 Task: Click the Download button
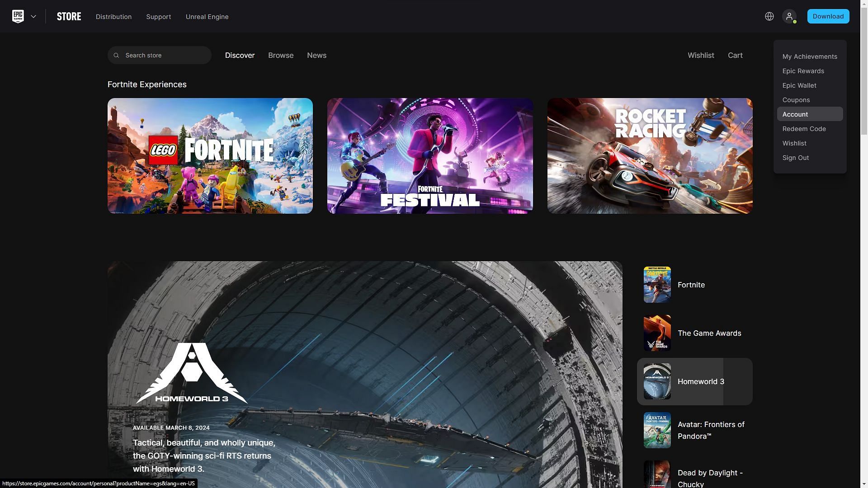click(828, 16)
